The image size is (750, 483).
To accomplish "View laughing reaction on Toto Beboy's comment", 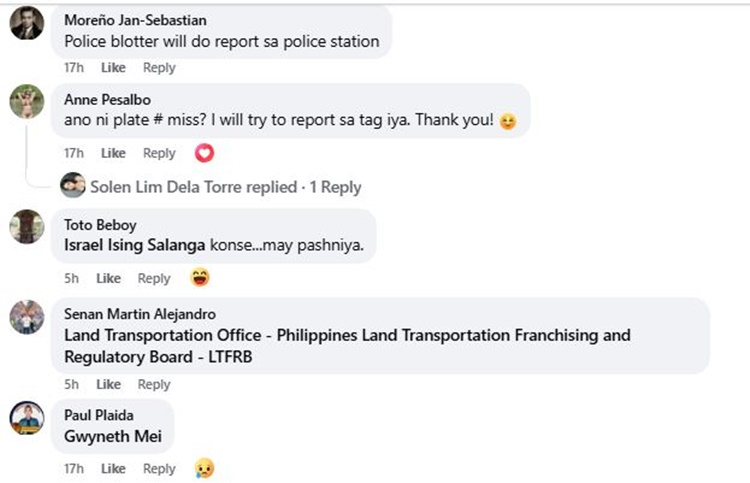I will click(x=200, y=278).
